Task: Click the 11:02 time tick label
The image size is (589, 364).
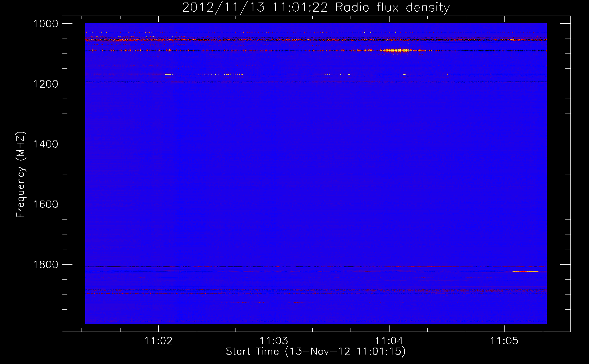Action: pos(158,341)
